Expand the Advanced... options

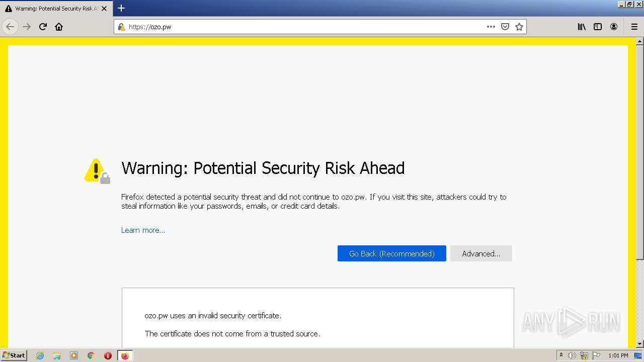tap(481, 253)
